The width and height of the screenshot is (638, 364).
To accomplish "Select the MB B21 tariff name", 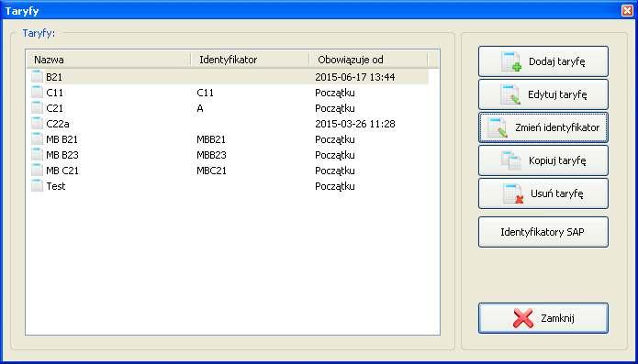I will [x=62, y=139].
